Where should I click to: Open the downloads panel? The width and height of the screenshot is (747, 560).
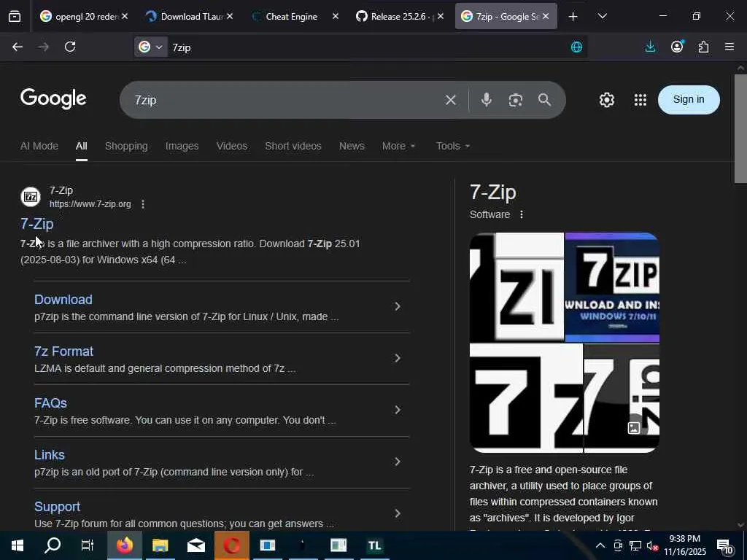coord(650,47)
